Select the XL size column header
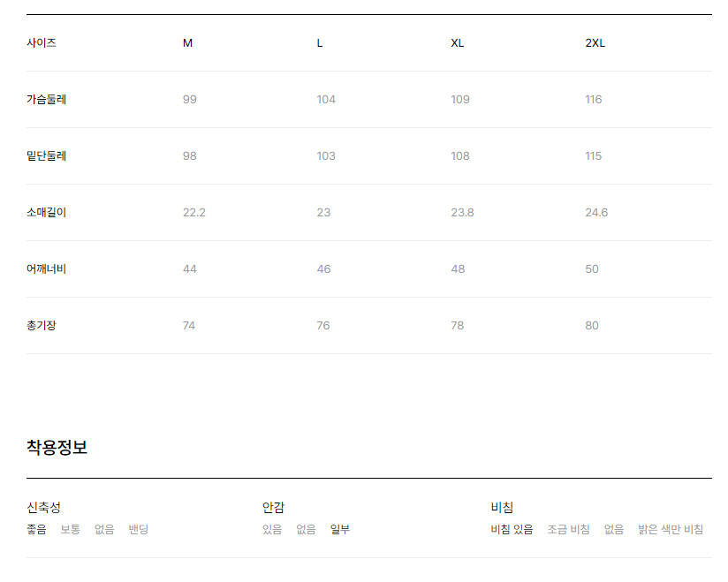The width and height of the screenshot is (728, 582). [458, 43]
